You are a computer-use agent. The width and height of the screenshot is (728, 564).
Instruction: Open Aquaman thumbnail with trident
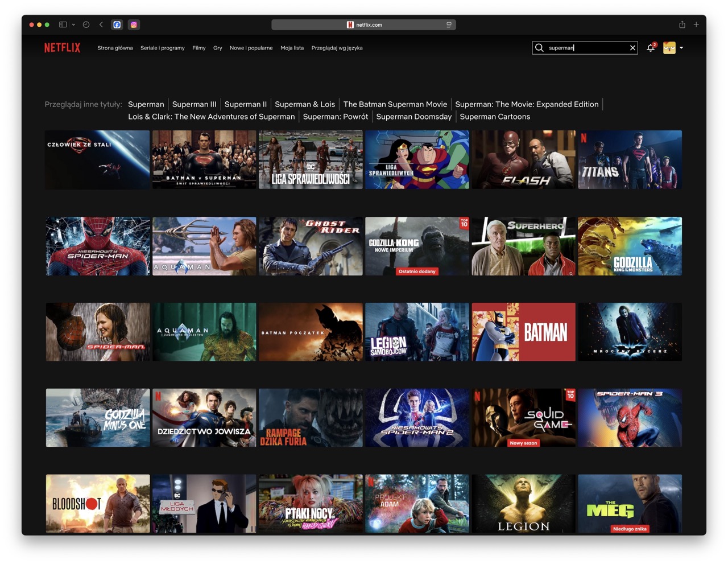tap(204, 246)
